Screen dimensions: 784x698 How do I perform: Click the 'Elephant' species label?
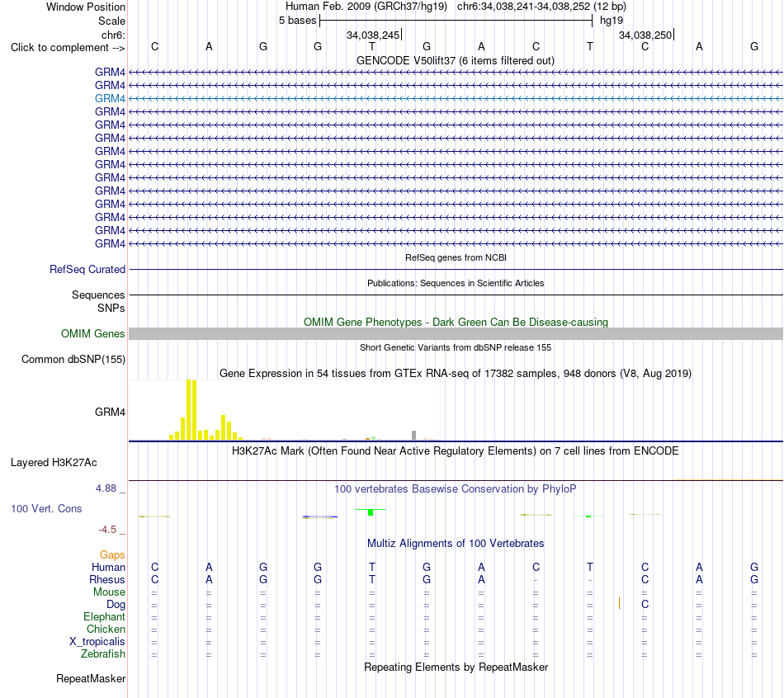[x=105, y=617]
